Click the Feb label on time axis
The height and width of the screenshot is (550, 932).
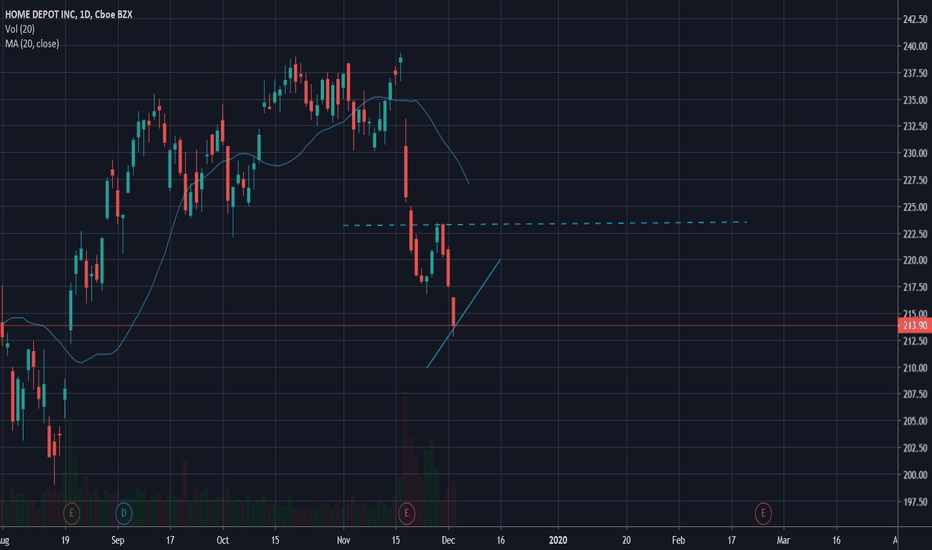(678, 540)
